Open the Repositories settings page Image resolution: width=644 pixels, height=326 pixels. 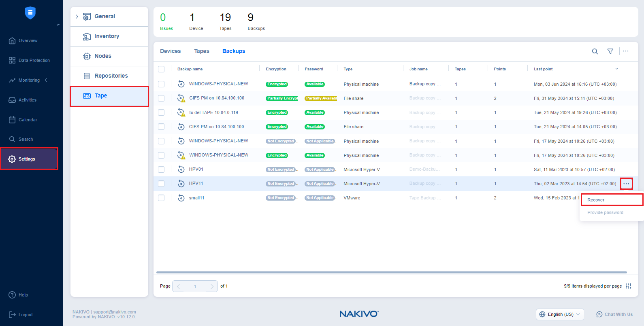pos(111,76)
